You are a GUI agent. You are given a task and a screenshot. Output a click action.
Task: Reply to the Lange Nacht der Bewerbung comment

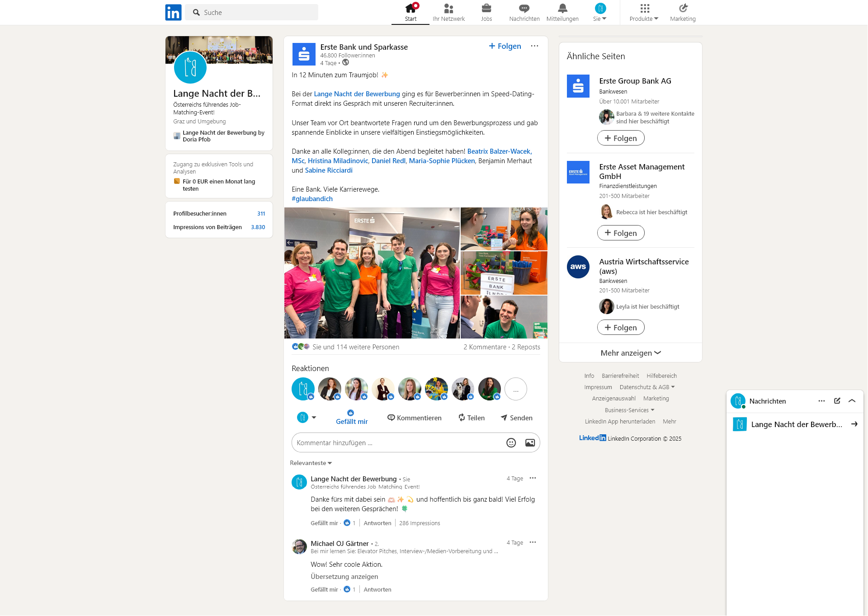coord(377,523)
